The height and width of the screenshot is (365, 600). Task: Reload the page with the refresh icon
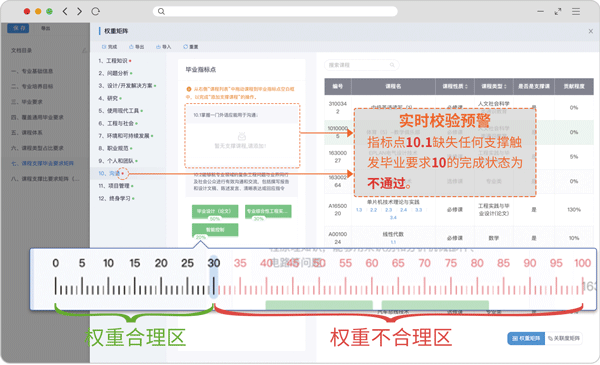pos(96,11)
